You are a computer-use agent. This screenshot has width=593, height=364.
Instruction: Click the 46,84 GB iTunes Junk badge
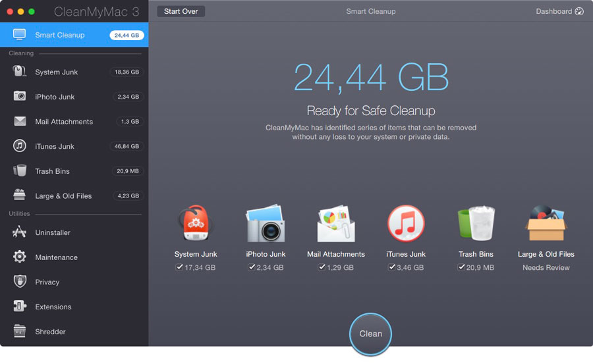[127, 146]
